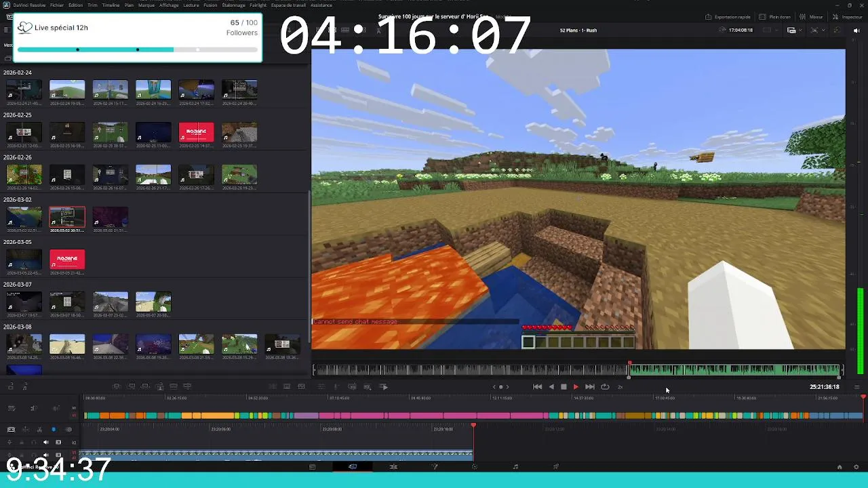
Task: Open the Fichier menu
Action: point(57,5)
